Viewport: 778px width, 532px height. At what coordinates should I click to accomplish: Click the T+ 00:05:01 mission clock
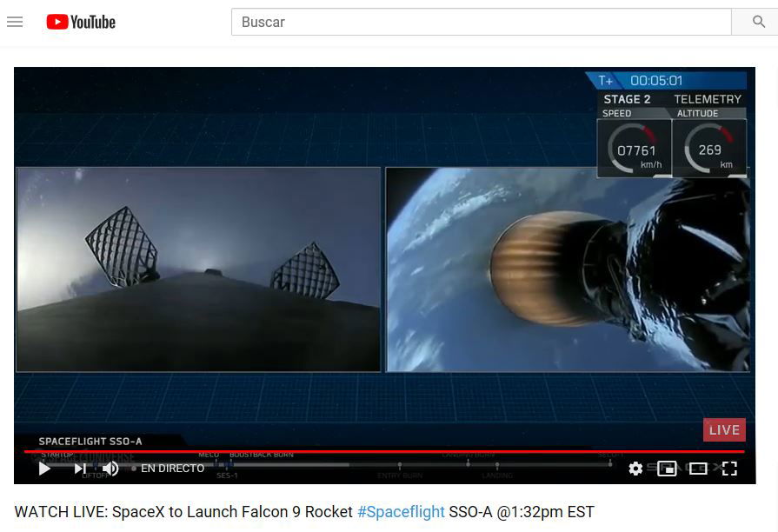[x=666, y=80]
